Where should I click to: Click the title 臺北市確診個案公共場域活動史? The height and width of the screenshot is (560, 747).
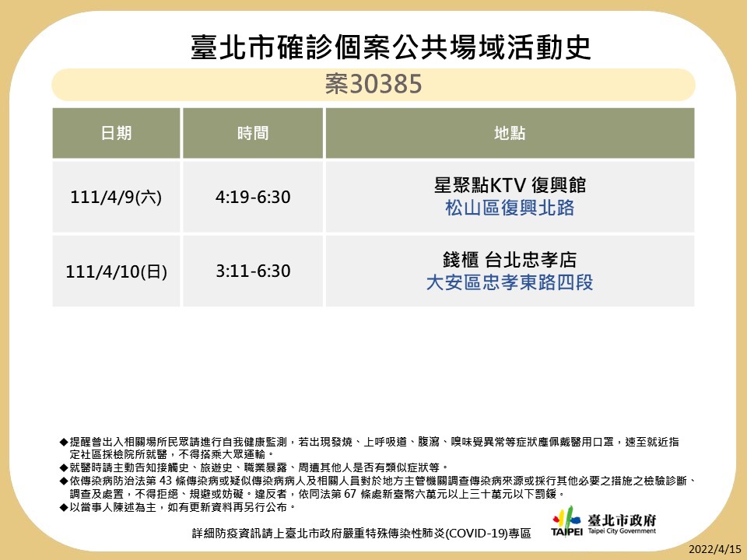[391, 47]
